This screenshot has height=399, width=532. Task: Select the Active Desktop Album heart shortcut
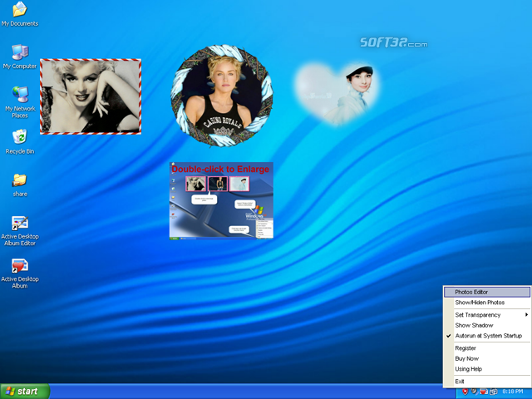tap(20, 273)
